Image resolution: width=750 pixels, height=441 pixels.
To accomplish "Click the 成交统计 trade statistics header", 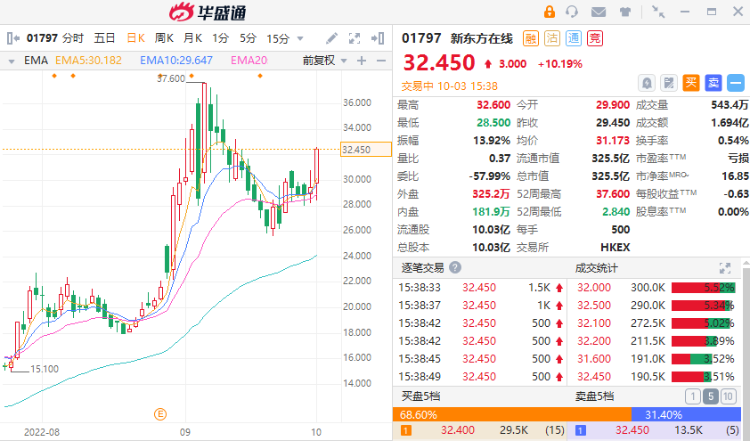I will (596, 268).
